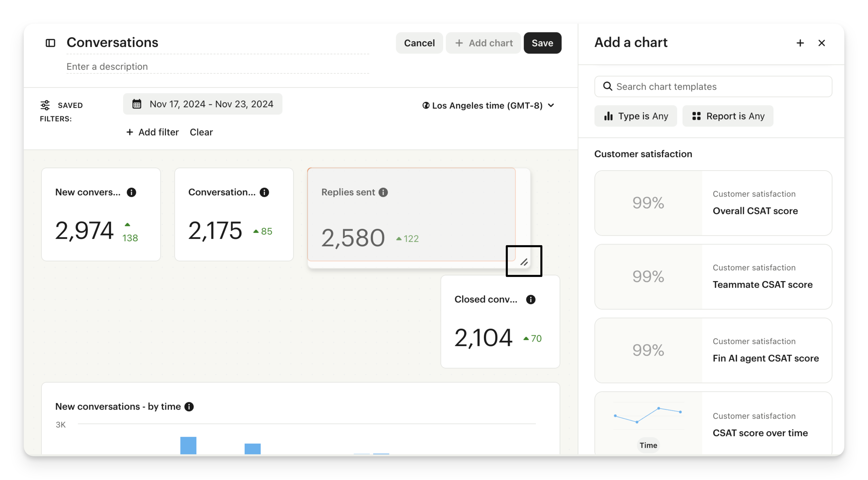
Task: Click the resize handle on Replies sent card
Action: tap(524, 262)
